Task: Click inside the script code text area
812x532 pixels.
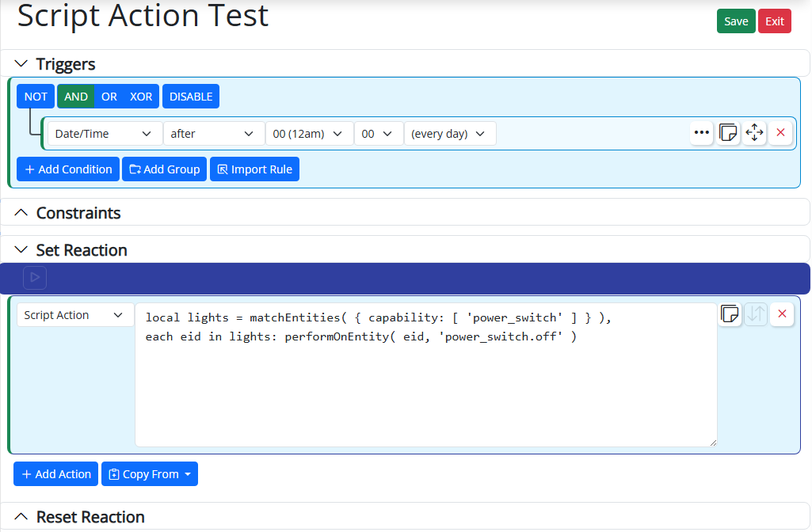Action: pos(425,388)
